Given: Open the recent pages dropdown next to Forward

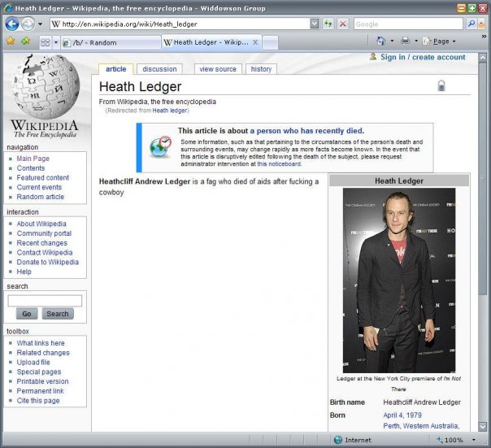Looking at the screenshot, I should (x=40, y=24).
